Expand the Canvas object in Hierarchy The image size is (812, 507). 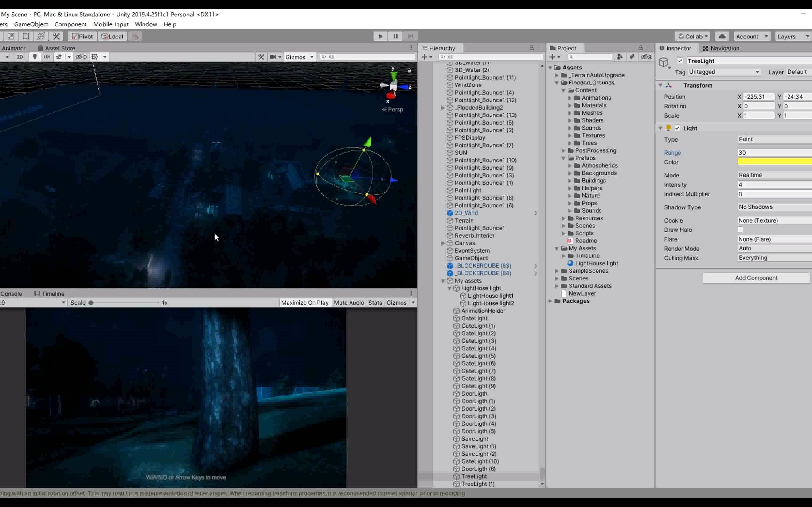coord(443,243)
